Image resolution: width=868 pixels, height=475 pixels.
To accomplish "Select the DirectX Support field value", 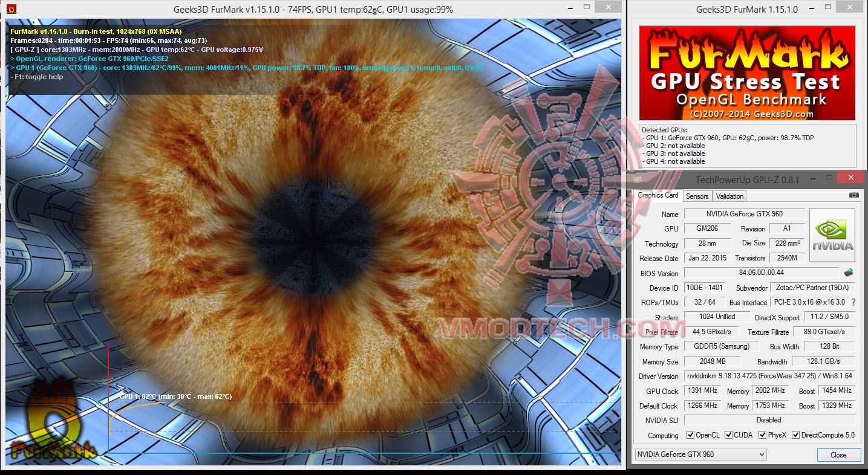I will pos(829,317).
